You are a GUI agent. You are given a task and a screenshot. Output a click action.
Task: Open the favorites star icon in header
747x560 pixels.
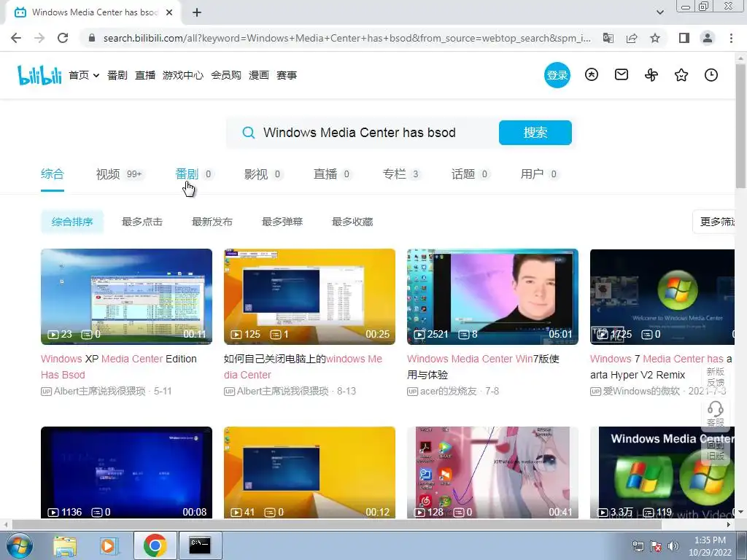(x=681, y=75)
